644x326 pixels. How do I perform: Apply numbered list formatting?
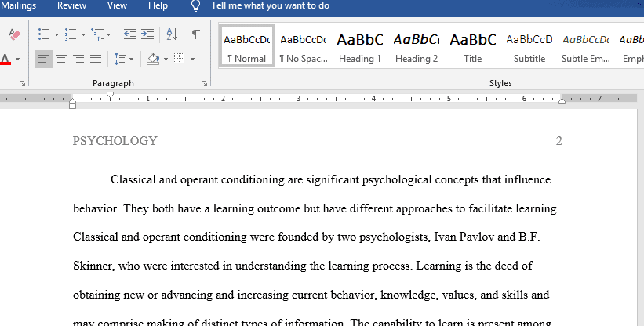(x=71, y=34)
